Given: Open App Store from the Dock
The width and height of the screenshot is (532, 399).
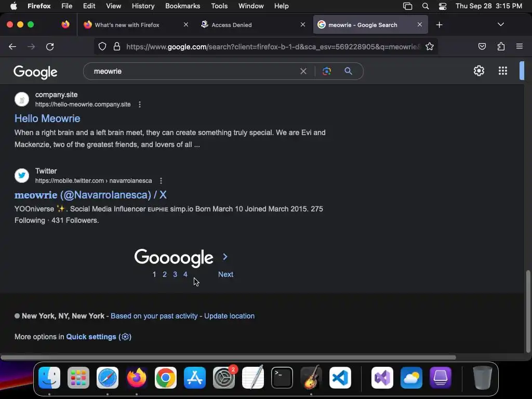Looking at the screenshot, I should pos(195,378).
